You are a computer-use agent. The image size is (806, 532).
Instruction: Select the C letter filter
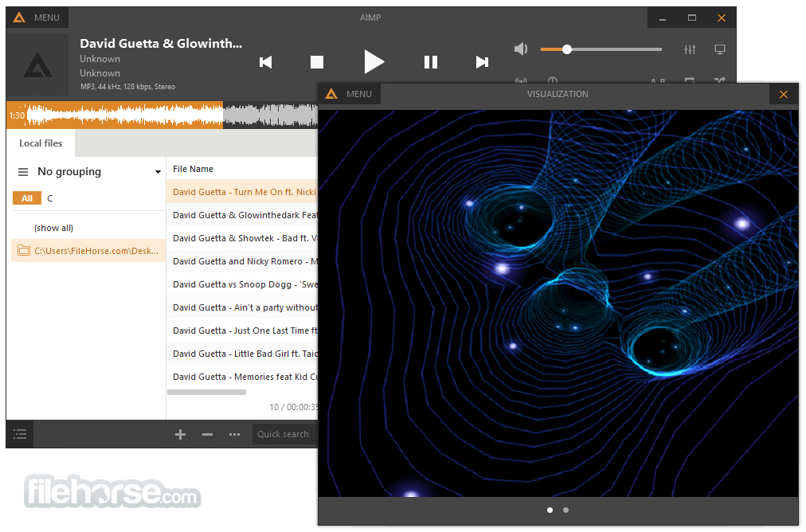[x=50, y=198]
